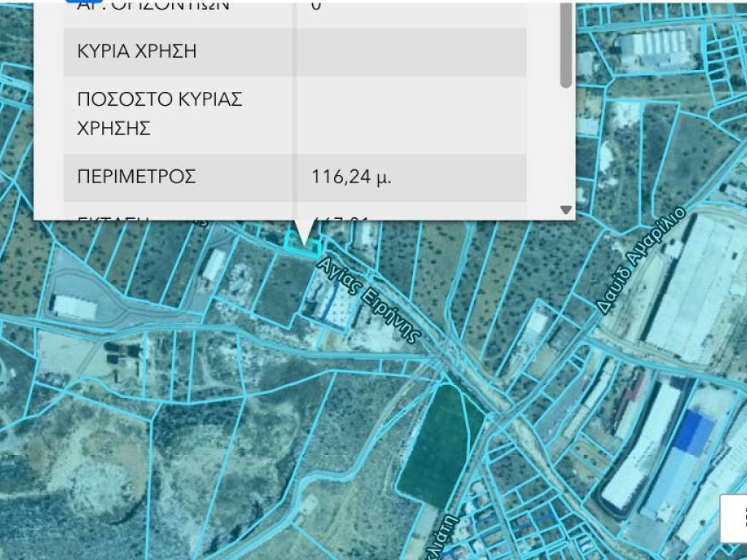Click the 116,24 μ. perimeter value
Screen dimensions: 747x560
coord(351,176)
